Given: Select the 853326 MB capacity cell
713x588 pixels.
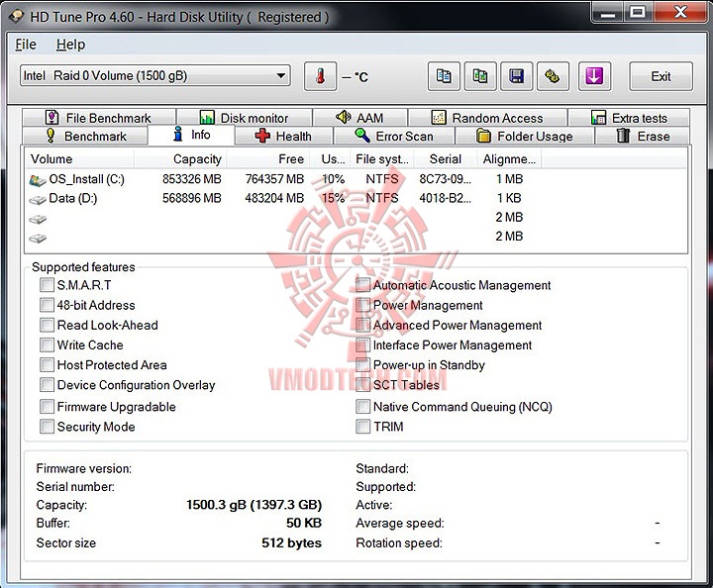Looking at the screenshot, I should [192, 179].
